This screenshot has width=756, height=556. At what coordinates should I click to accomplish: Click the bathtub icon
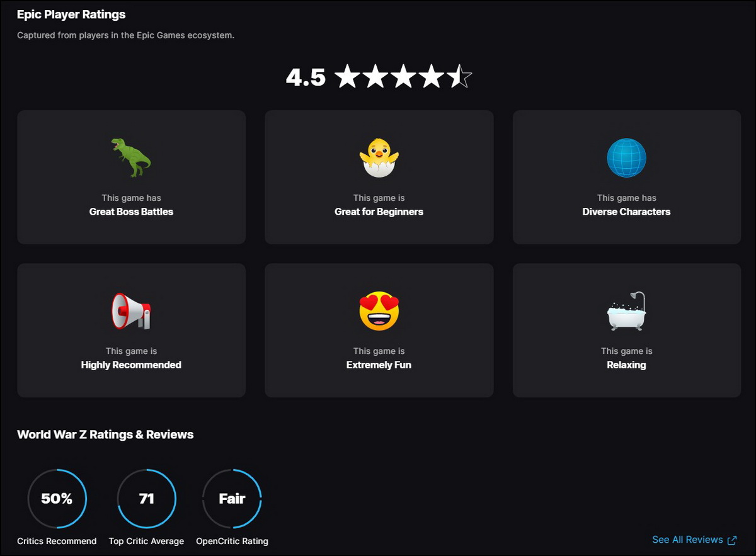click(626, 310)
